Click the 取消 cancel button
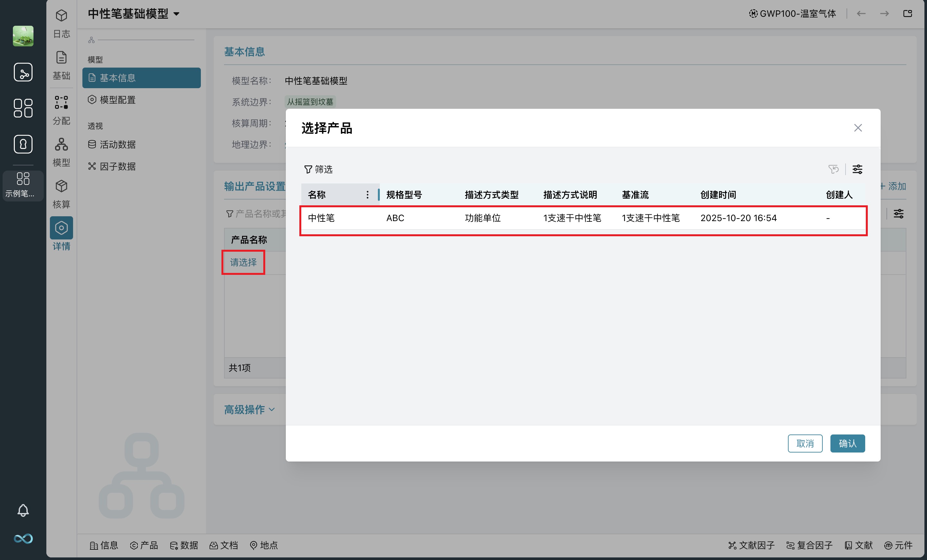The height and width of the screenshot is (560, 927). (x=805, y=443)
